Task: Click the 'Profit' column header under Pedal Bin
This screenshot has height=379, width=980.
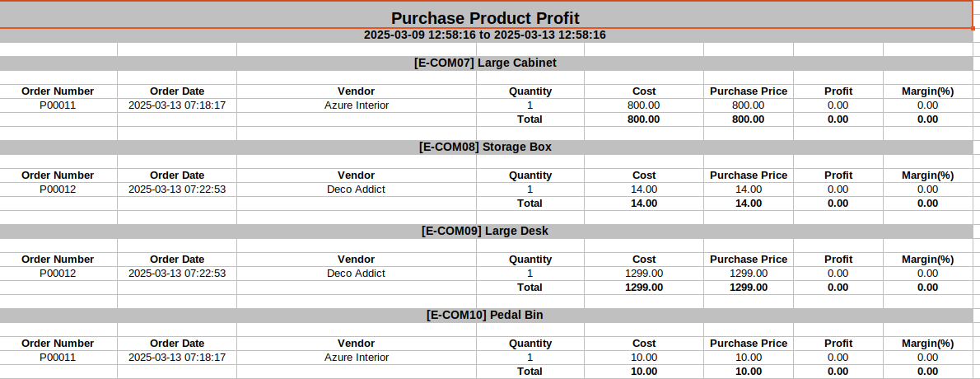Action: (x=838, y=344)
